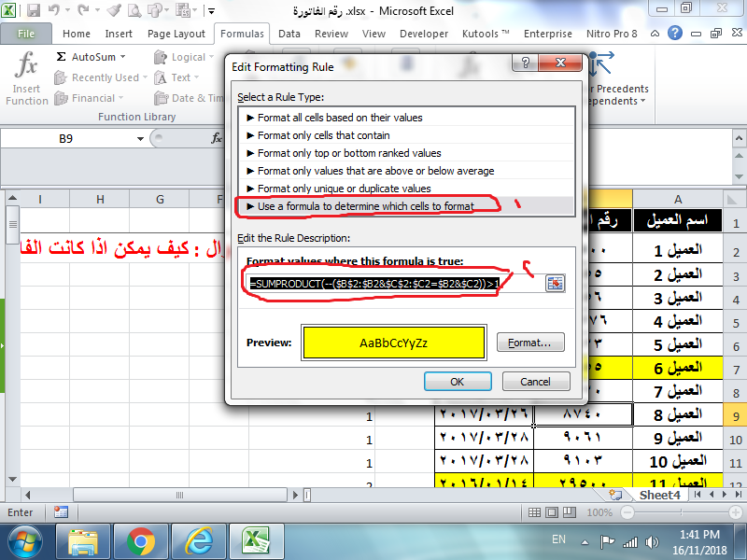Viewport: 747px width, 560px height.
Task: Open Recently Used functions
Action: tap(100, 77)
